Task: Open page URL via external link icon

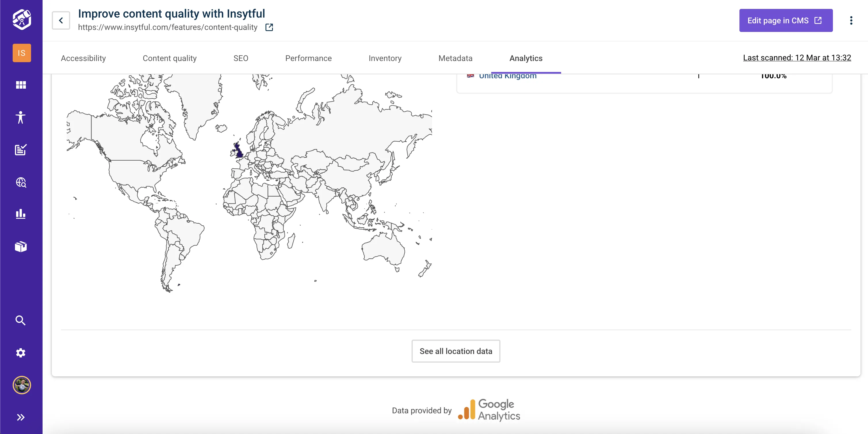Action: point(269,27)
